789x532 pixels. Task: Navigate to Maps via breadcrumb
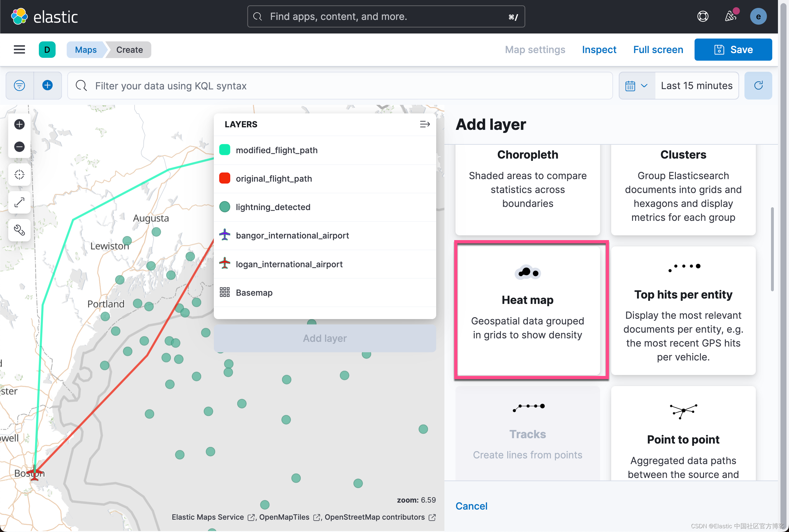(x=85, y=50)
